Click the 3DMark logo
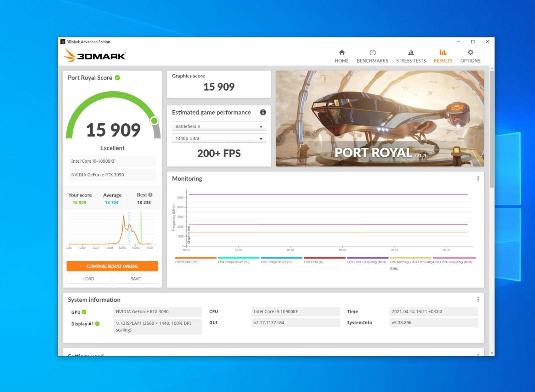 point(95,55)
